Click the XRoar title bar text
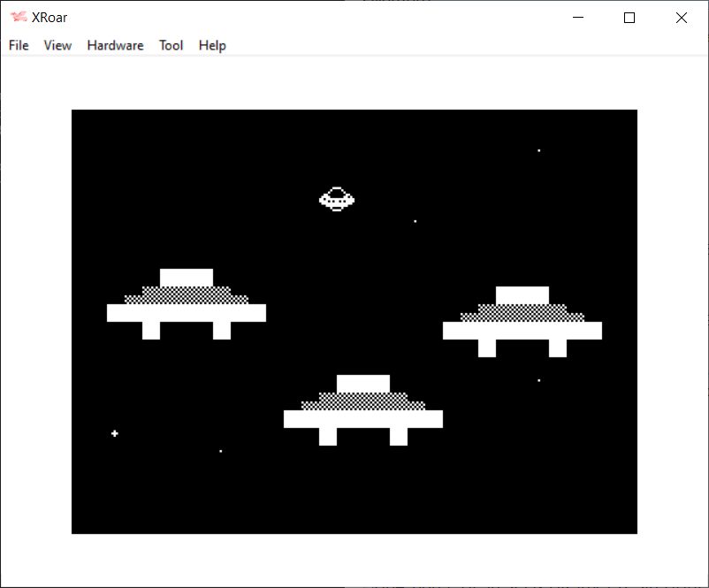Viewport: 709px width, 588px height. pyautogui.click(x=49, y=18)
